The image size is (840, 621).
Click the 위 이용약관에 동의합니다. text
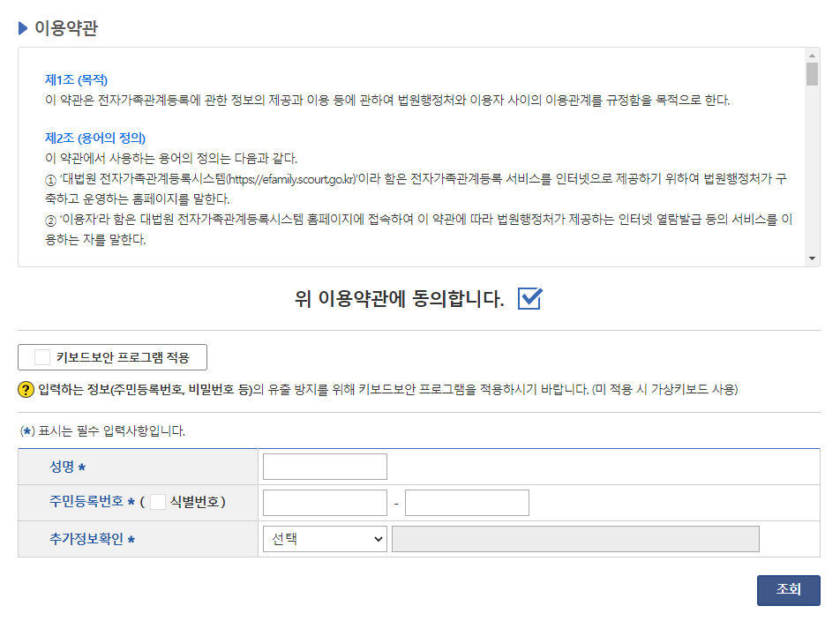(399, 299)
